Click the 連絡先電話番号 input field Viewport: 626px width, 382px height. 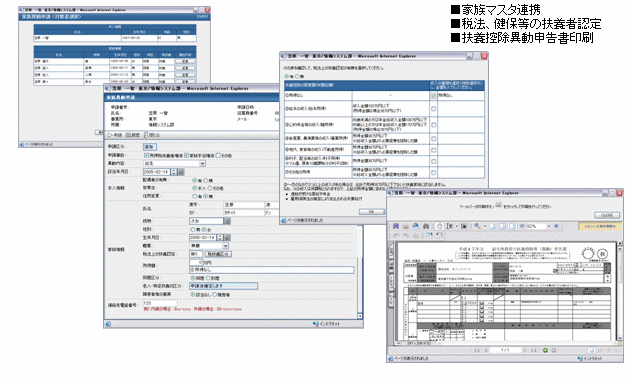160,303
